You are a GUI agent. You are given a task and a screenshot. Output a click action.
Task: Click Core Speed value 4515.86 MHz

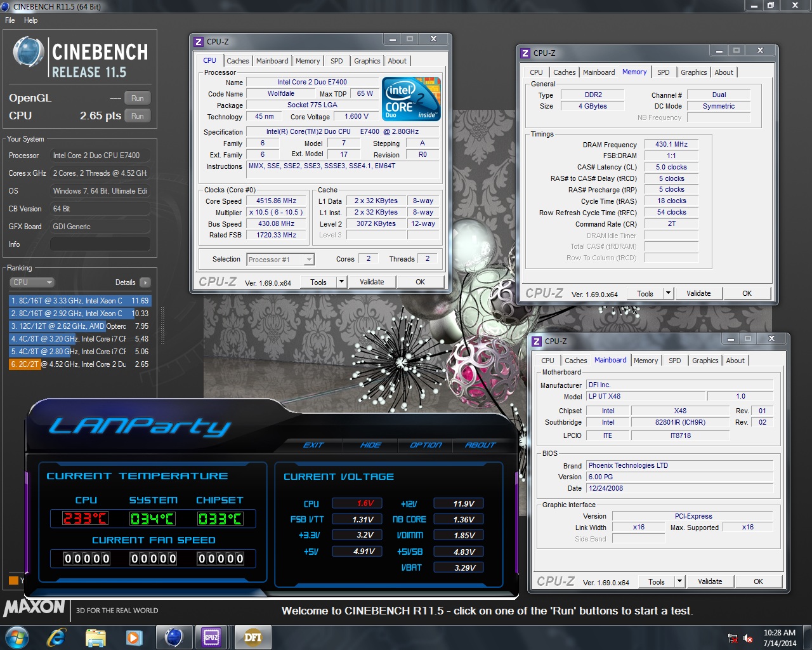coord(276,201)
